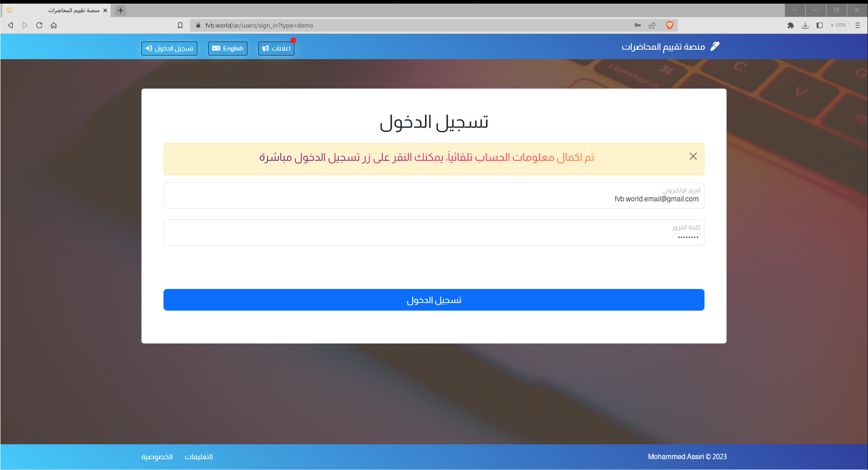The image size is (868, 470).
Task: Open site information via the padlock icon
Action: pos(198,25)
